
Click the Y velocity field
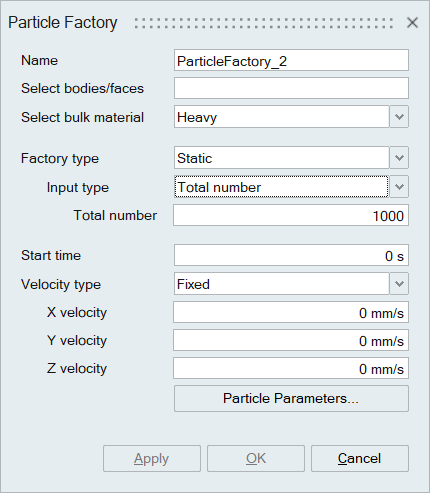[x=291, y=340]
